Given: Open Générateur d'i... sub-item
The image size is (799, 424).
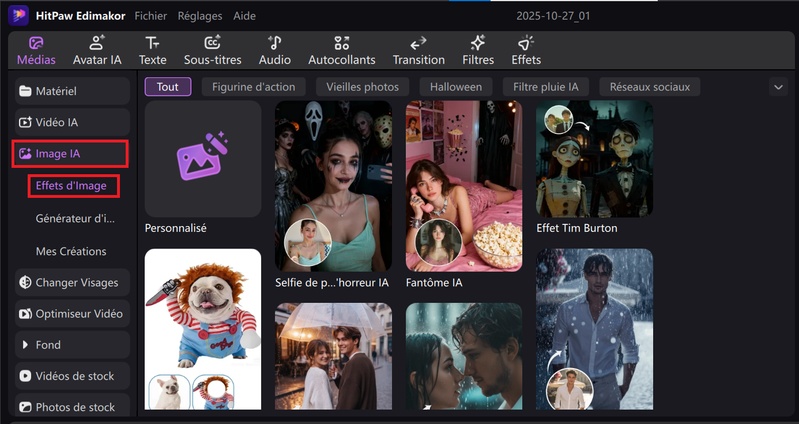Looking at the screenshot, I should (75, 219).
